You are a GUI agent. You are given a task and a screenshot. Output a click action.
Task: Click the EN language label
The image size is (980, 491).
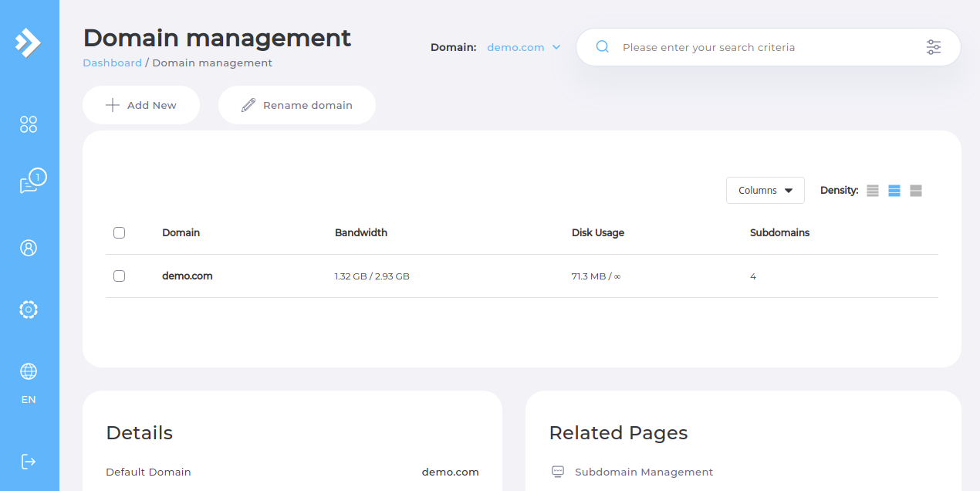point(29,400)
